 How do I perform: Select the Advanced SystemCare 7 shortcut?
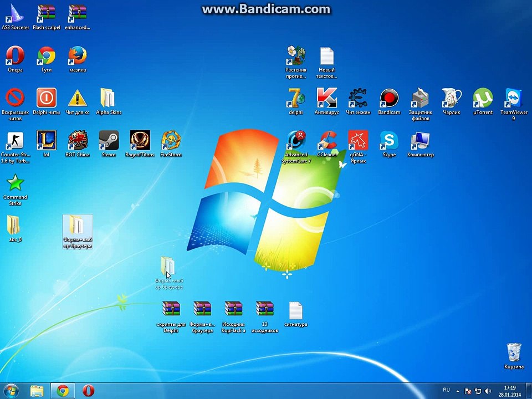click(x=296, y=146)
